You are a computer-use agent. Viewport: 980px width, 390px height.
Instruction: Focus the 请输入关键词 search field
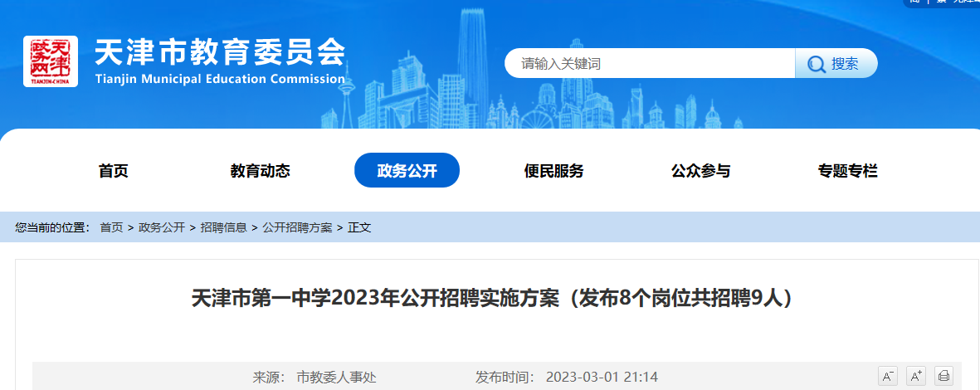(650, 64)
